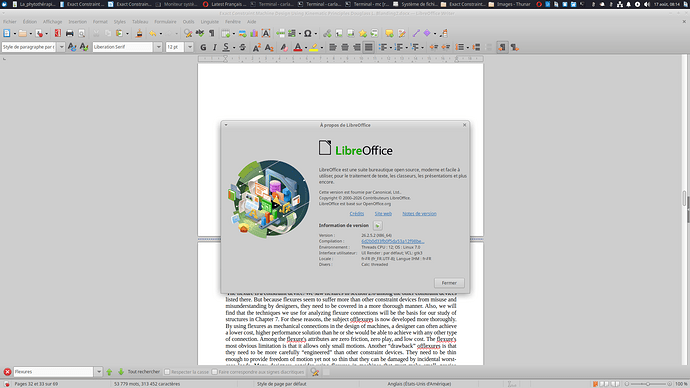Click the Clear Direct Formatting eraser icon
This screenshot has width=690, height=388.
click(x=283, y=47)
